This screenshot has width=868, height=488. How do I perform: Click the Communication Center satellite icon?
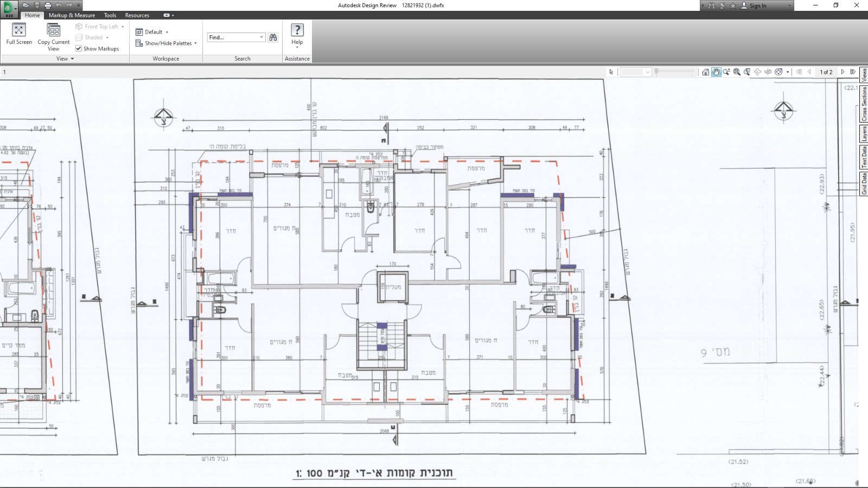click(722, 5)
